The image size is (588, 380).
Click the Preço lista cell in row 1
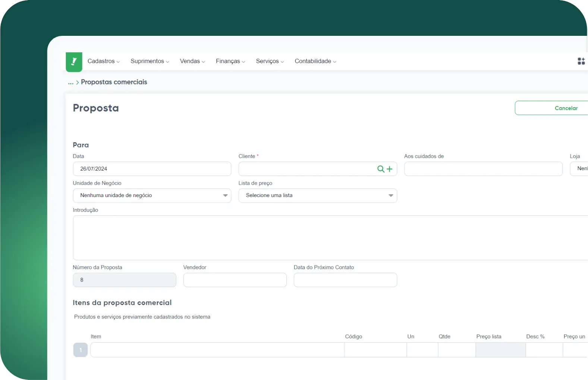[501, 350]
